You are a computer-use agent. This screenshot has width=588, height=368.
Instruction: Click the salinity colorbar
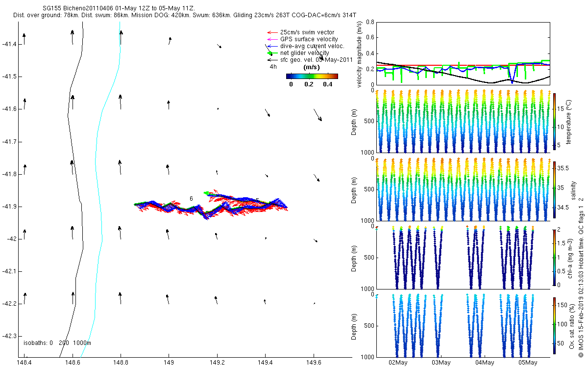coord(554,189)
